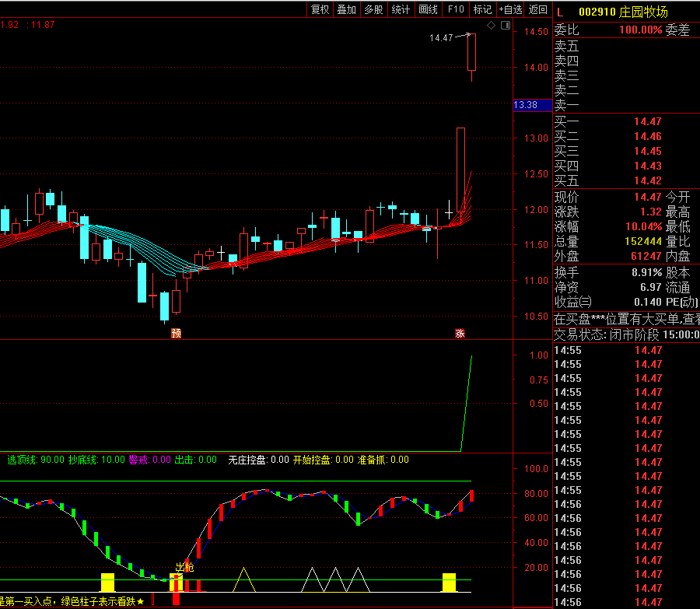Select stock title 002910 庄园牧场
Screen dimensions: 700x609
(623, 12)
